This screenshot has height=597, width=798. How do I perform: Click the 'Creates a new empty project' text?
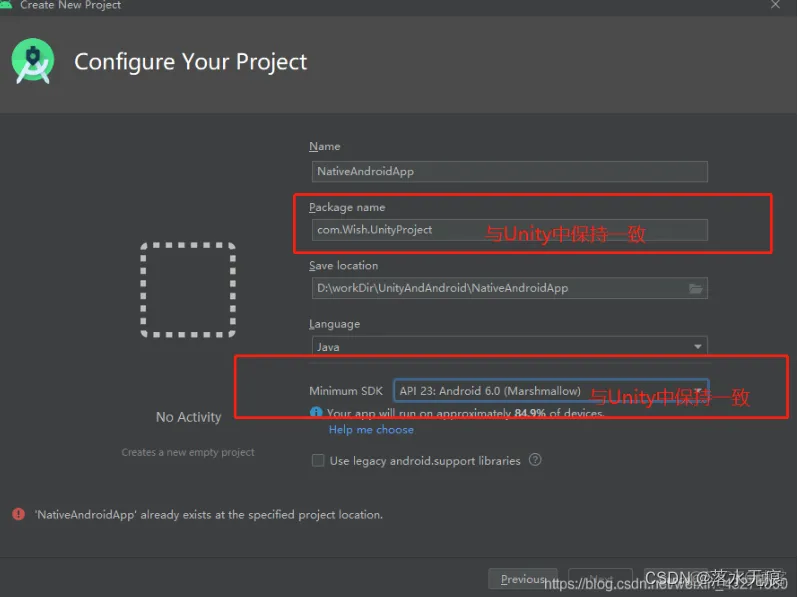tap(188, 452)
